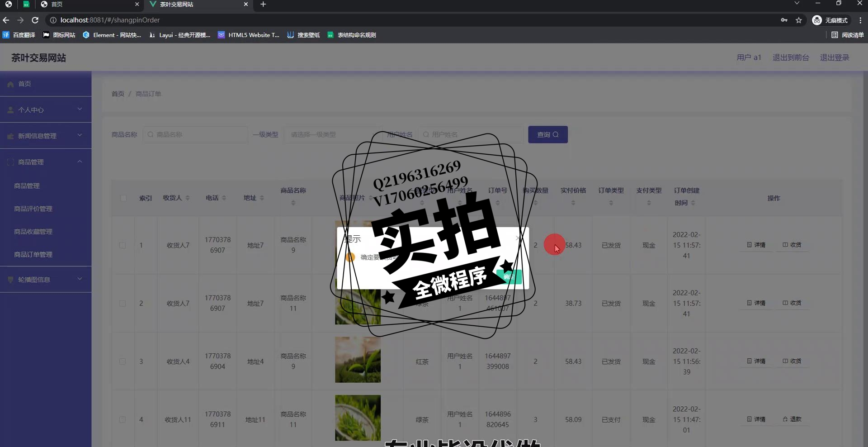This screenshot has height=447, width=868.
Task: Open the tea product image in row 4
Action: tap(358, 418)
